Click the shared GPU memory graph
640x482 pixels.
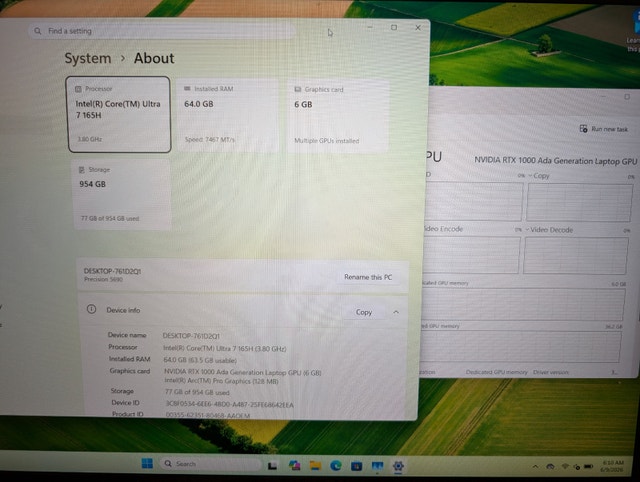click(521, 346)
